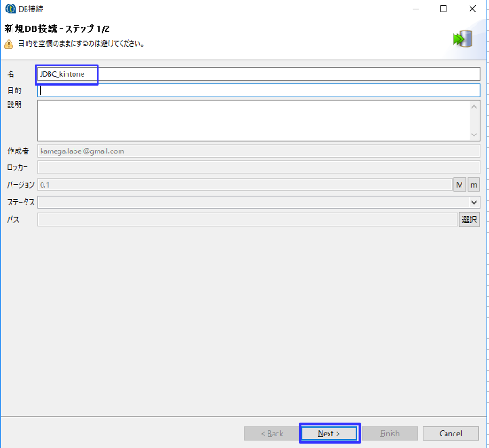This screenshot has width=489, height=448.
Task: Increase the major version with the M button
Action: click(460, 185)
